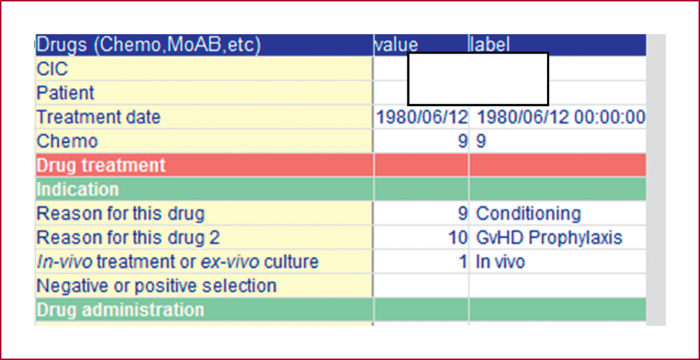
Task: Click the value column header
Action: (x=421, y=45)
